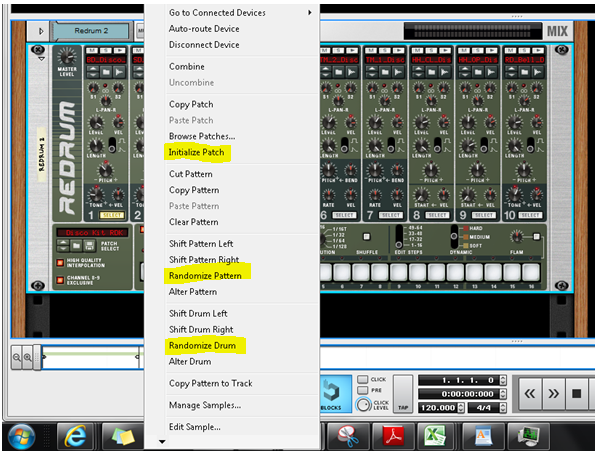Screen dimensions: 596x451
Task: Solo drum channel 8 with the S button
Action: 431,51
